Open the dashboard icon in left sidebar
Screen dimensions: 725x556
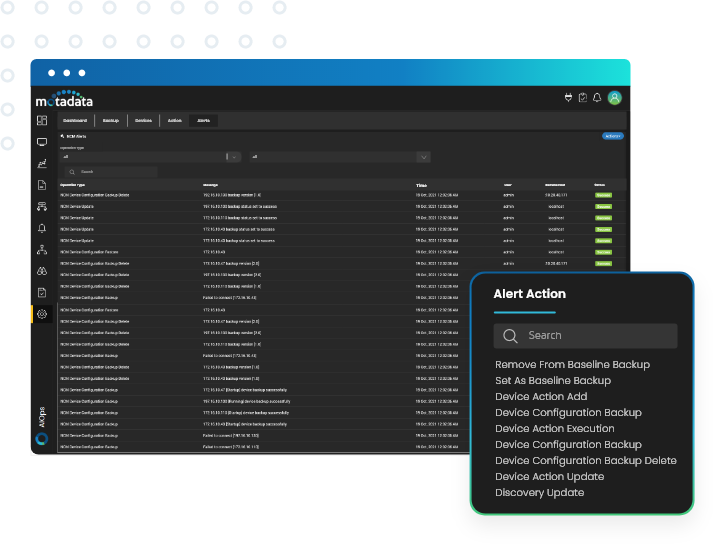[x=42, y=121]
